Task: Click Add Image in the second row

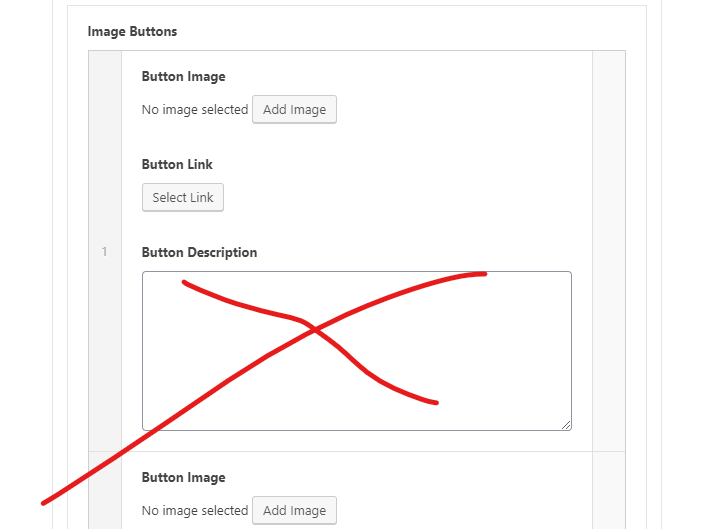Action: (x=294, y=510)
